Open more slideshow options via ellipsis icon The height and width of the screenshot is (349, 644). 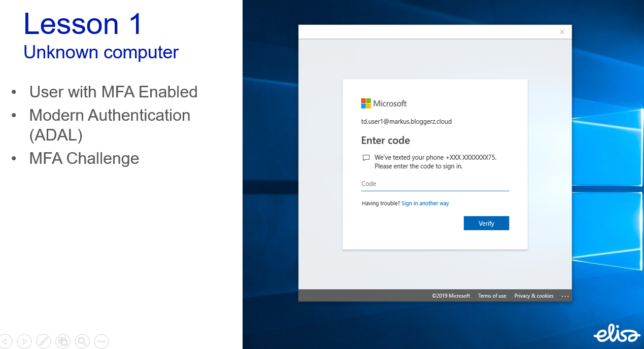click(101, 341)
